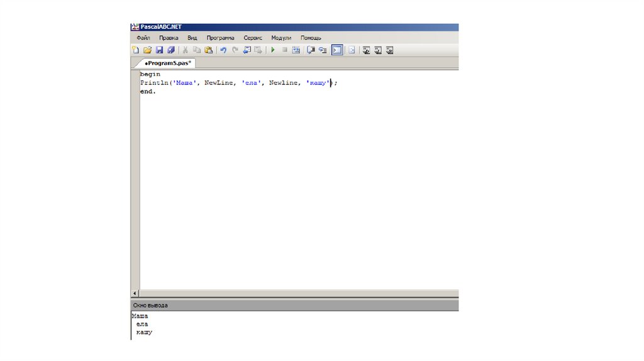Screen dimensions: 644x361
Task: Click the second form designer icon
Action: [378, 50]
